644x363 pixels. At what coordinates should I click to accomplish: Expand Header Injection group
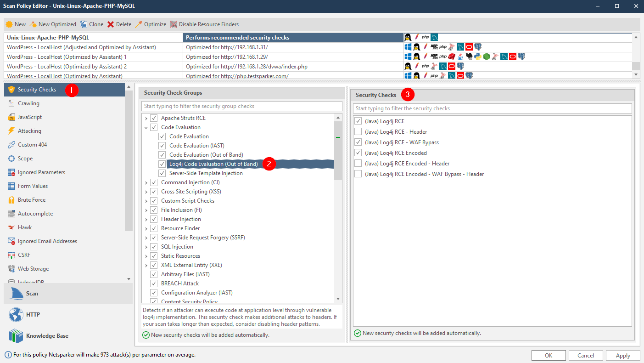pos(146,219)
